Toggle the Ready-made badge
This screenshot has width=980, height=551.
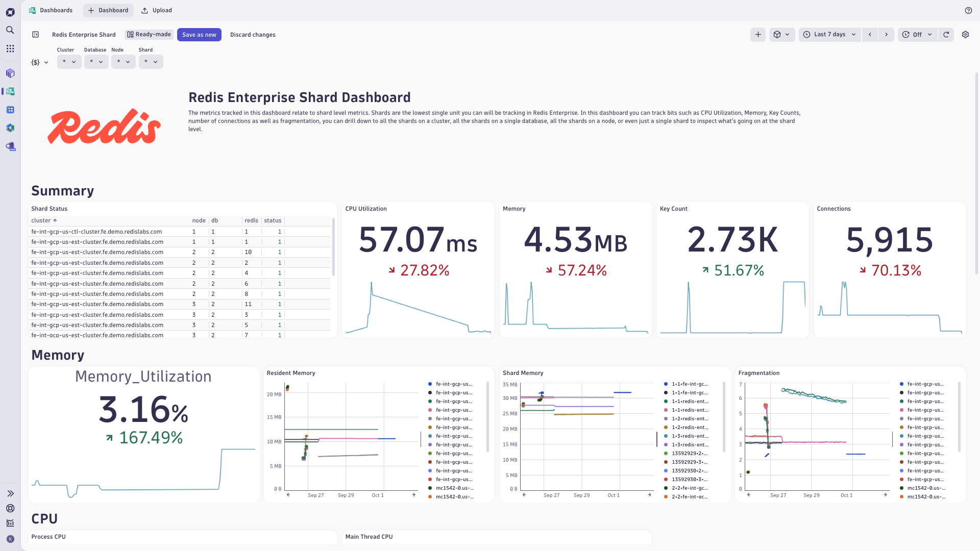(149, 35)
